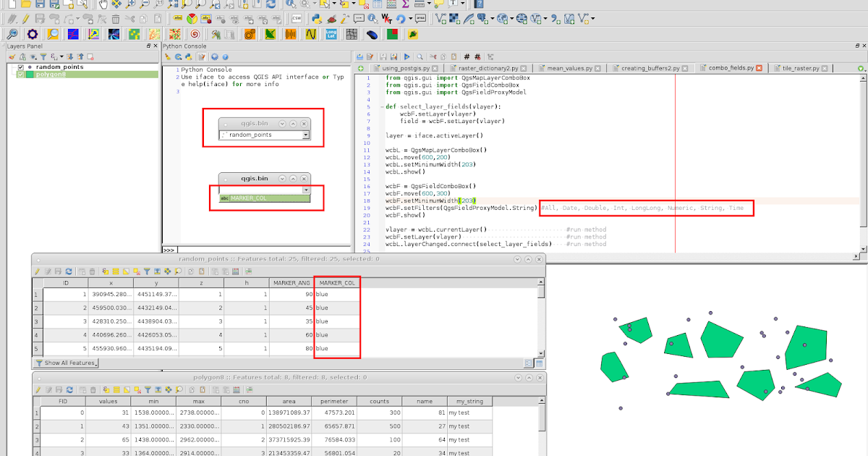This screenshot has height=456, width=868.
Task: Toggle editing mode in random_points attribute table
Action: tap(38, 271)
